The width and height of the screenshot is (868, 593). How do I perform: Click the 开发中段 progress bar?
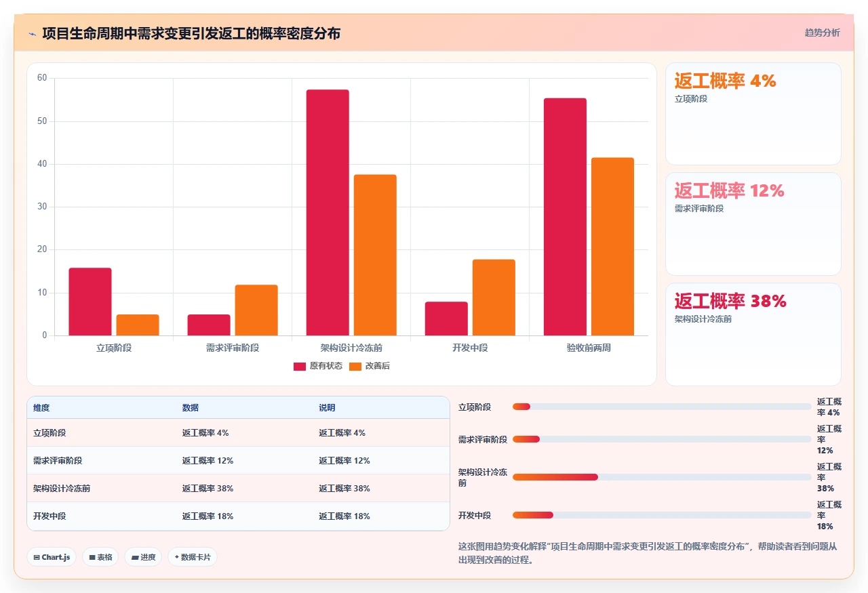(x=662, y=515)
